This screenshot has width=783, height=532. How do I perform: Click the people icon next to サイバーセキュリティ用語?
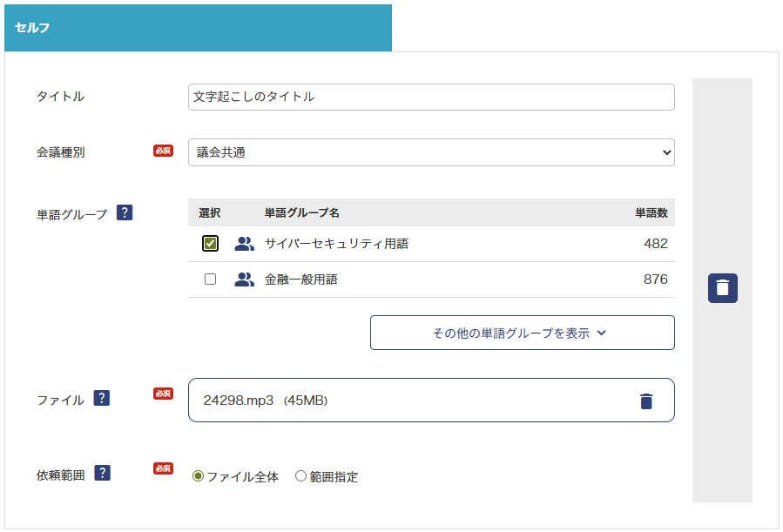[245, 244]
